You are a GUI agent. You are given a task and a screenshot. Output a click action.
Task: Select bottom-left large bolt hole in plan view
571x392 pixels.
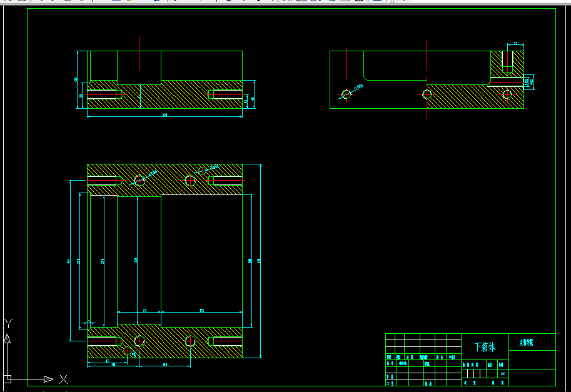(139, 341)
